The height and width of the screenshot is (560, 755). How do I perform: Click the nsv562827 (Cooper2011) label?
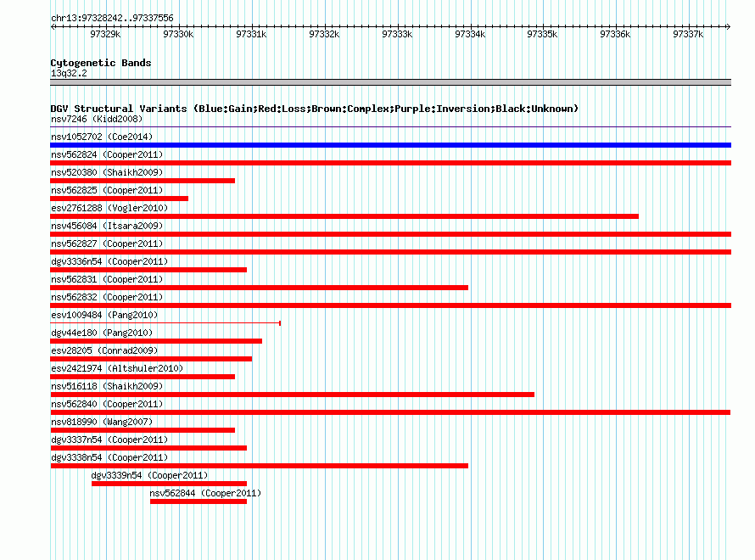coord(107,244)
